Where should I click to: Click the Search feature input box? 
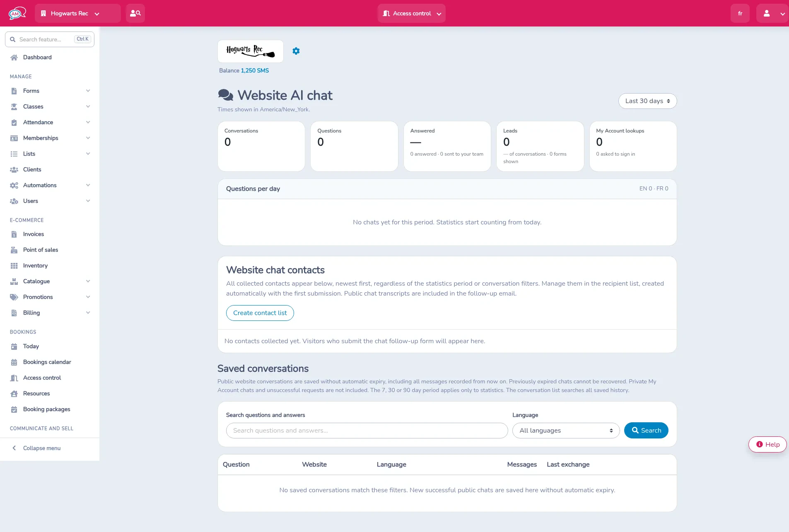pos(50,39)
